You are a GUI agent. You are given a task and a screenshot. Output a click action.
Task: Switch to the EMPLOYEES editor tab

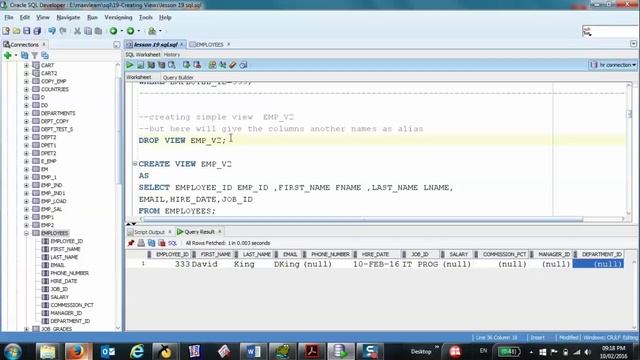point(209,44)
